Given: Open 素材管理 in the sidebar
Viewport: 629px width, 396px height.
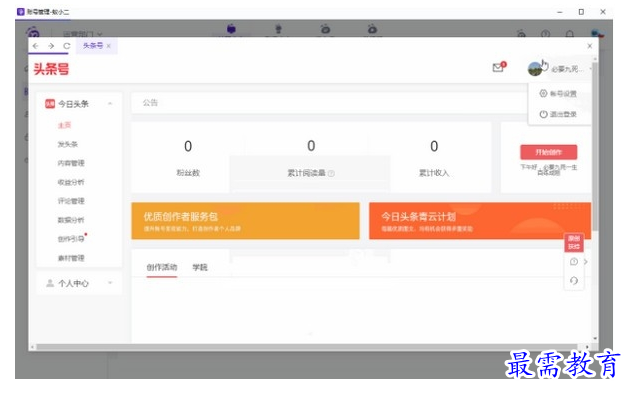Looking at the screenshot, I should (71, 258).
